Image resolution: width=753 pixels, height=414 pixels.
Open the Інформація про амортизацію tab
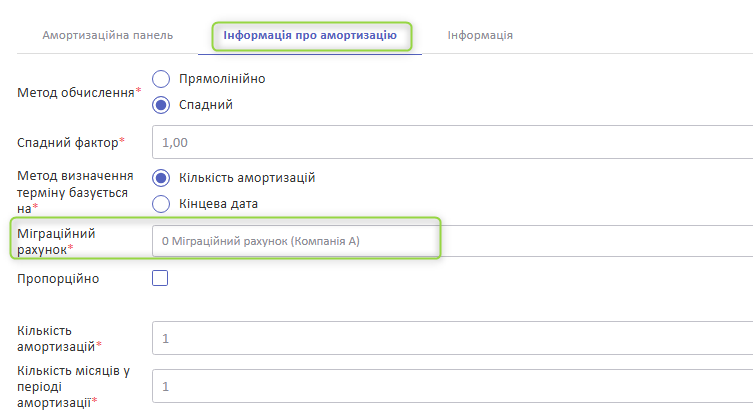point(310,35)
